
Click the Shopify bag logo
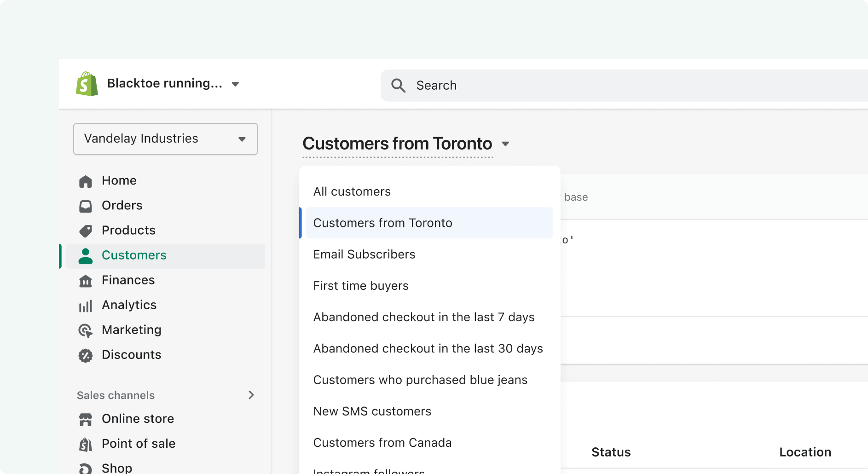[x=87, y=84]
